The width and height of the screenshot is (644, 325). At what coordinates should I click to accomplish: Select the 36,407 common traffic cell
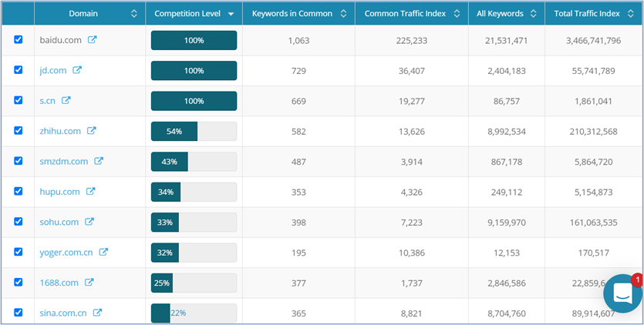pos(412,71)
